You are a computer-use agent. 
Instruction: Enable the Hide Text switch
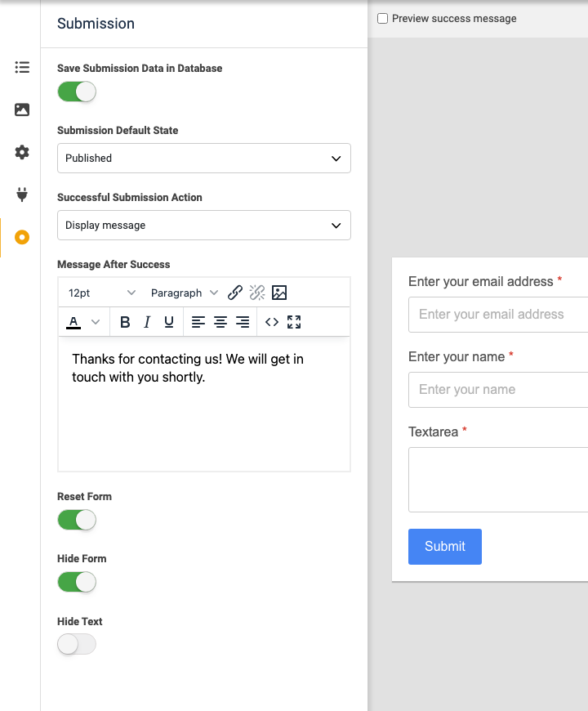coord(77,644)
